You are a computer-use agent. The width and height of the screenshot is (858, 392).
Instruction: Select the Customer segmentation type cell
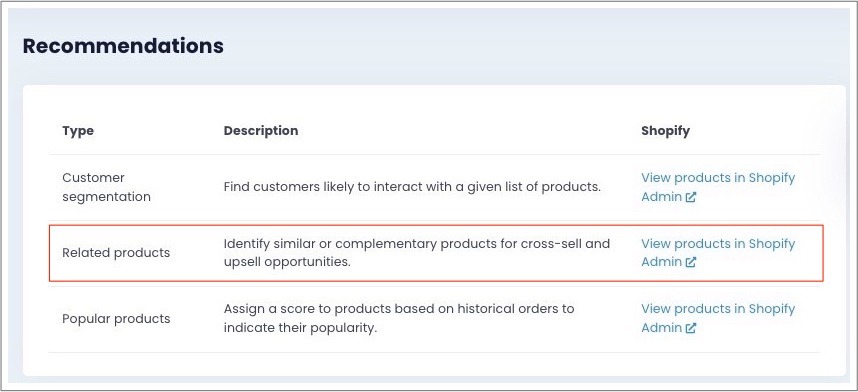(x=106, y=187)
